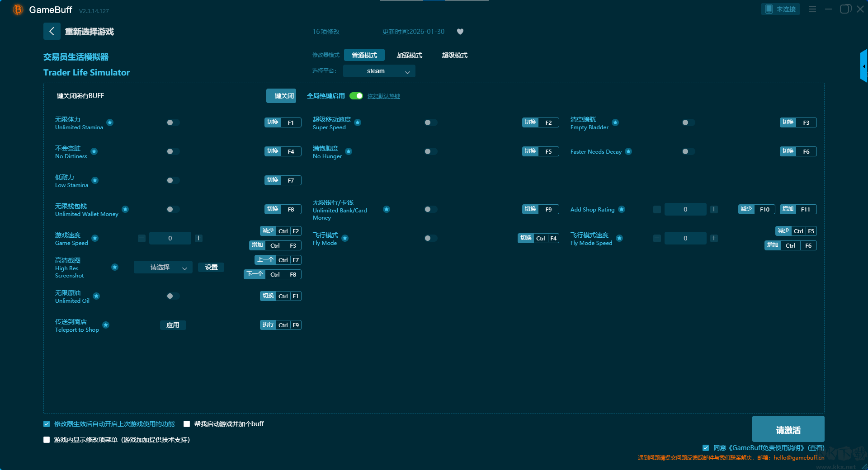
Task: Switch to 加强模式 enhanced mode tab
Action: (x=409, y=55)
